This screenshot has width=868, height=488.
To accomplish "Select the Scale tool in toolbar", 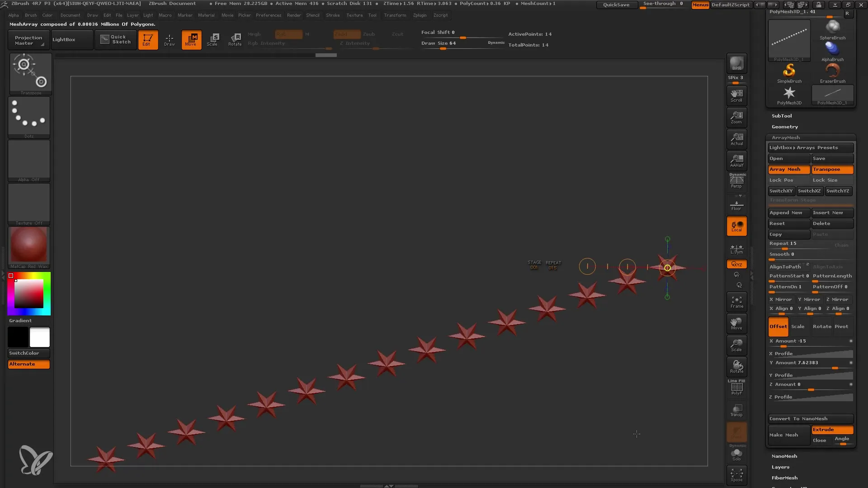I will pos(213,39).
